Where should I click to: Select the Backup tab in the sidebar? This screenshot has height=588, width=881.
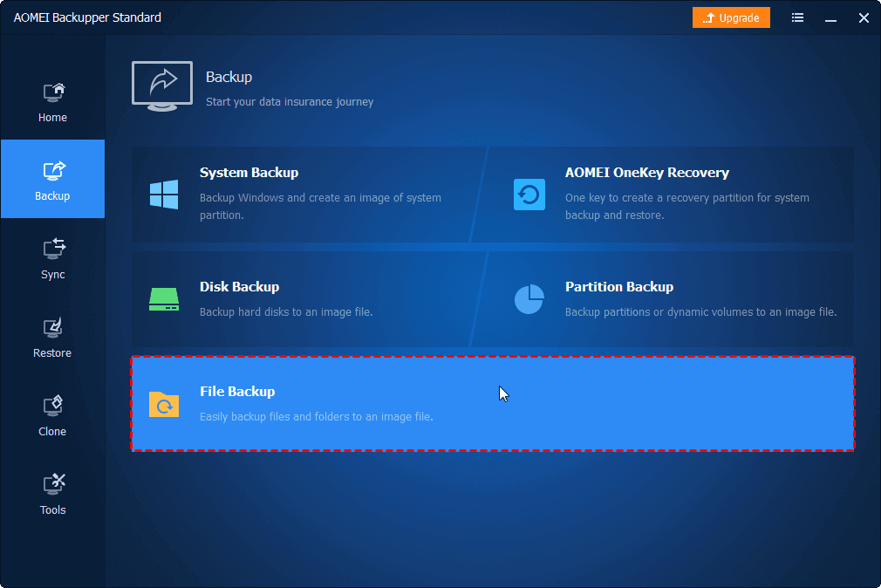point(52,179)
